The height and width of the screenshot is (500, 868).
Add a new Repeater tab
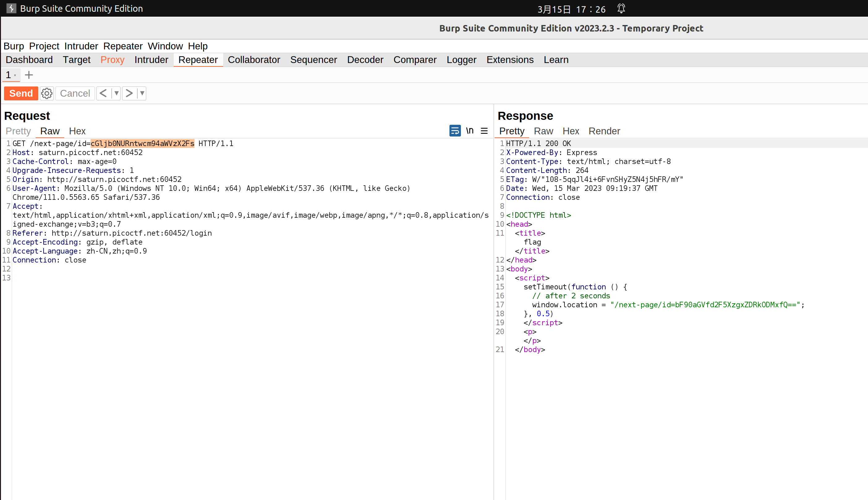pos(29,75)
